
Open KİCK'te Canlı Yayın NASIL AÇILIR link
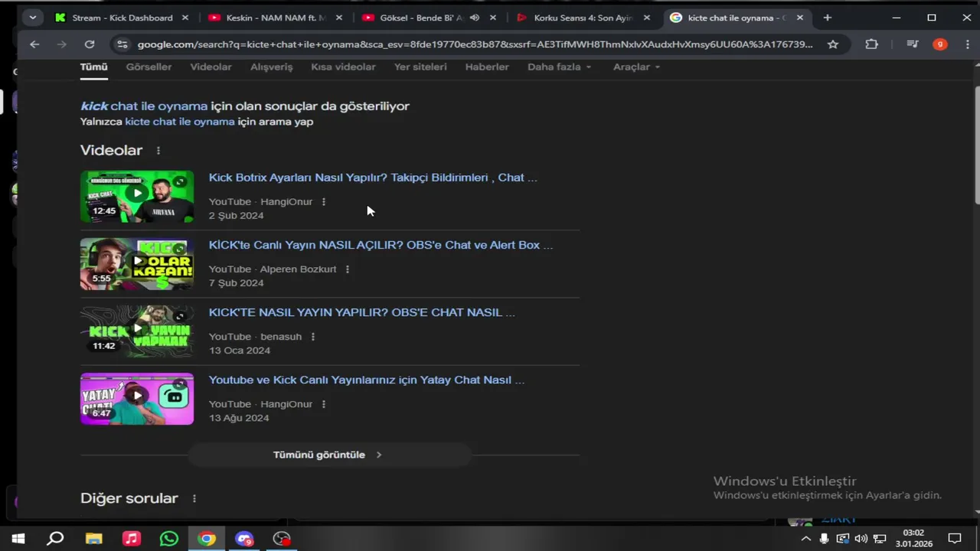[381, 245]
